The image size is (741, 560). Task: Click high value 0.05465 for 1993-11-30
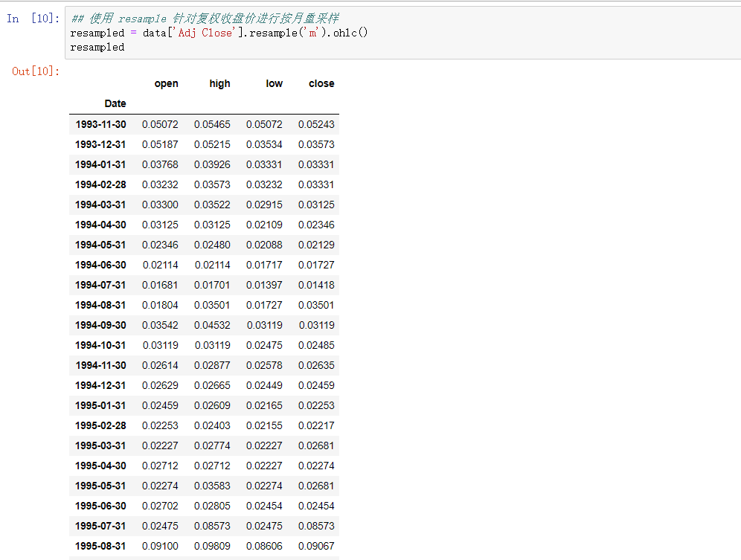coord(212,124)
